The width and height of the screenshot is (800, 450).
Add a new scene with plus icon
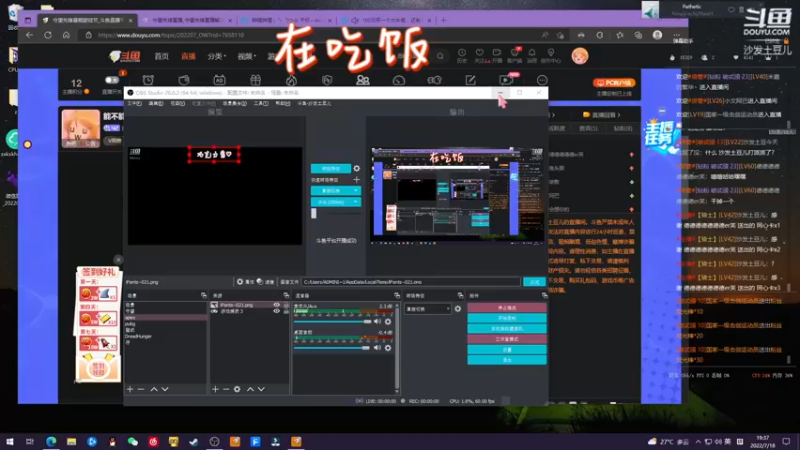click(x=130, y=389)
